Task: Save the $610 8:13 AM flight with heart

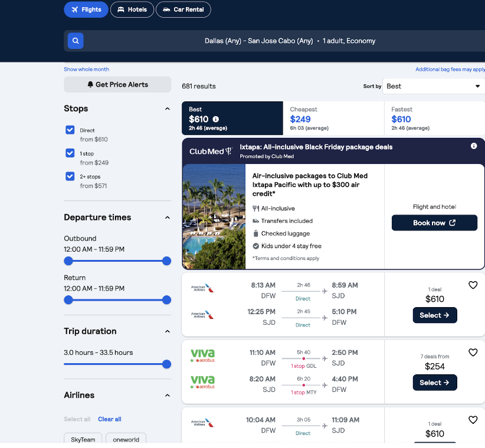Action: (x=473, y=285)
